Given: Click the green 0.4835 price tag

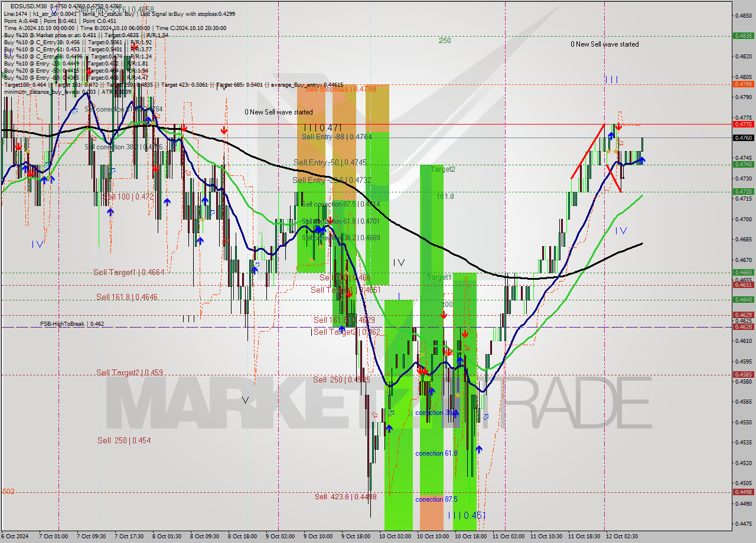Looking at the screenshot, I should [742, 35].
